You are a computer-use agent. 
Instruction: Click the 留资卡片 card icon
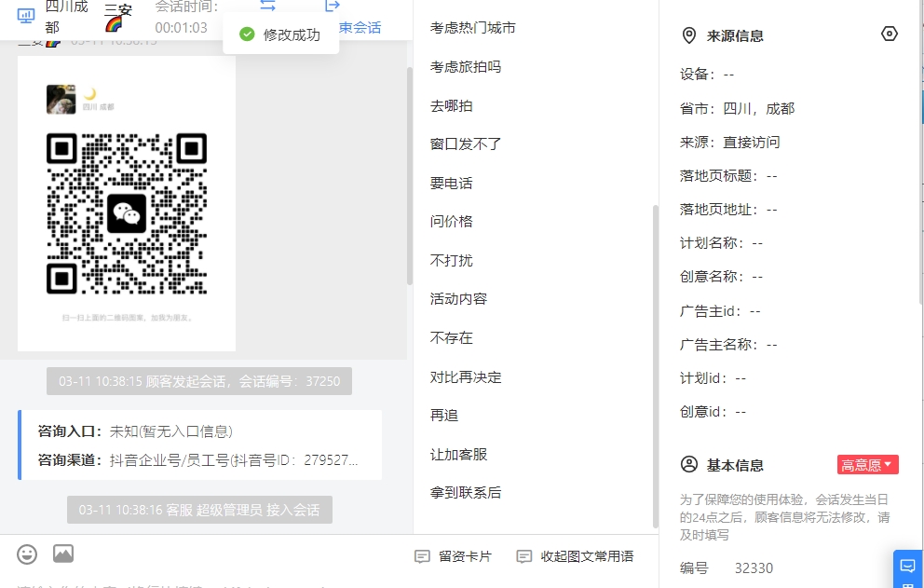pos(422,556)
